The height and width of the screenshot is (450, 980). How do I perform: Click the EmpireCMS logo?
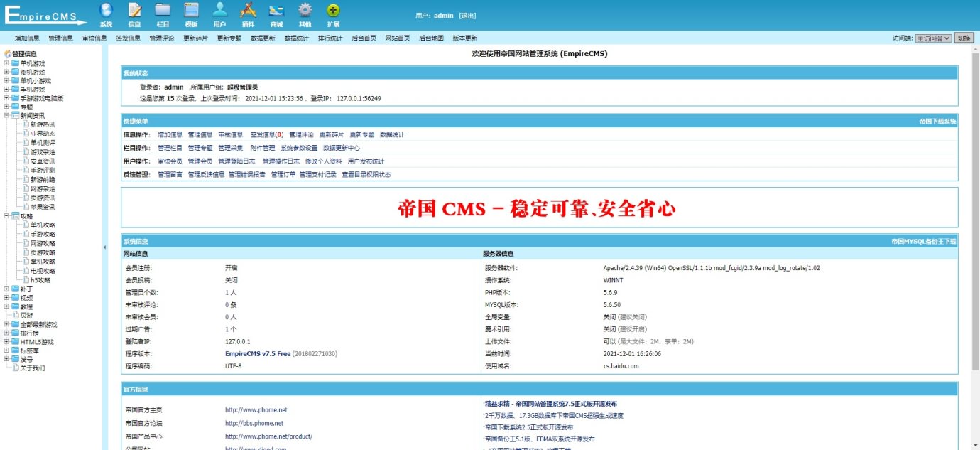(x=45, y=14)
